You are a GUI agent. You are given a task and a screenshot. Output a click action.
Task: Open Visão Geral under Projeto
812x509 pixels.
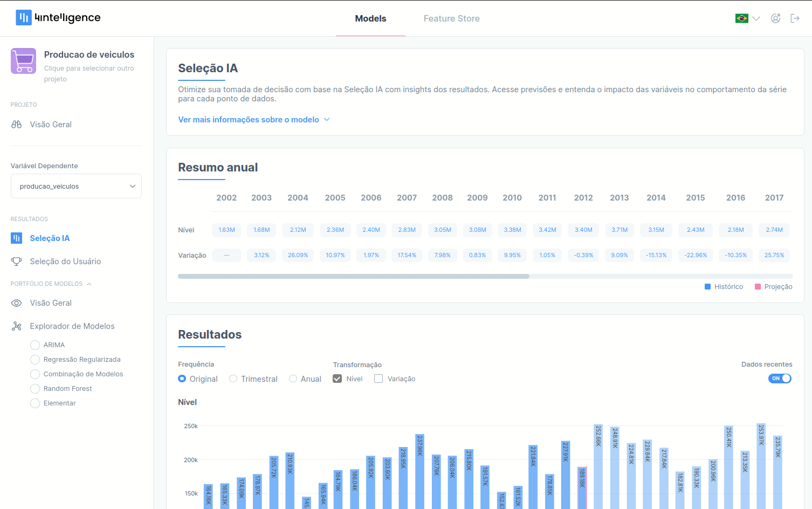click(51, 125)
